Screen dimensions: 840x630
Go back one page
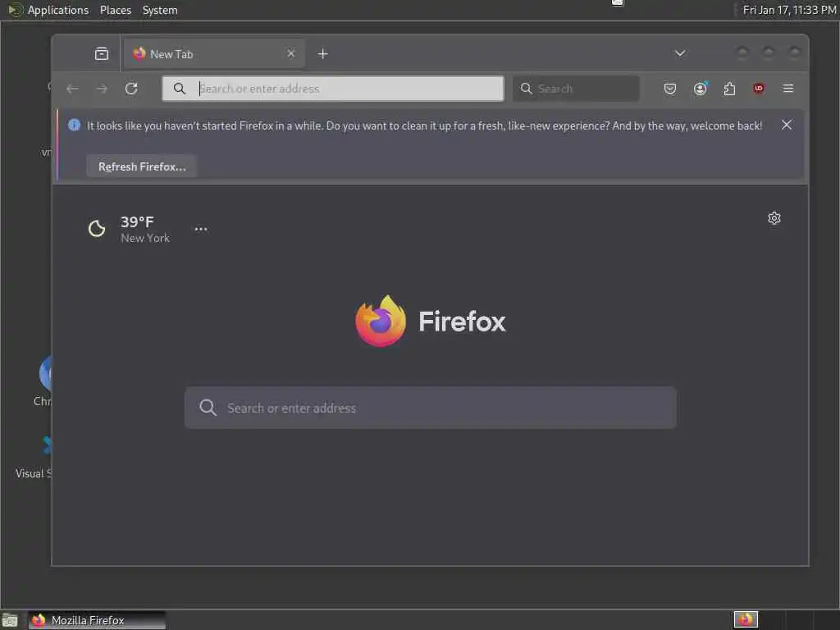[x=72, y=89]
